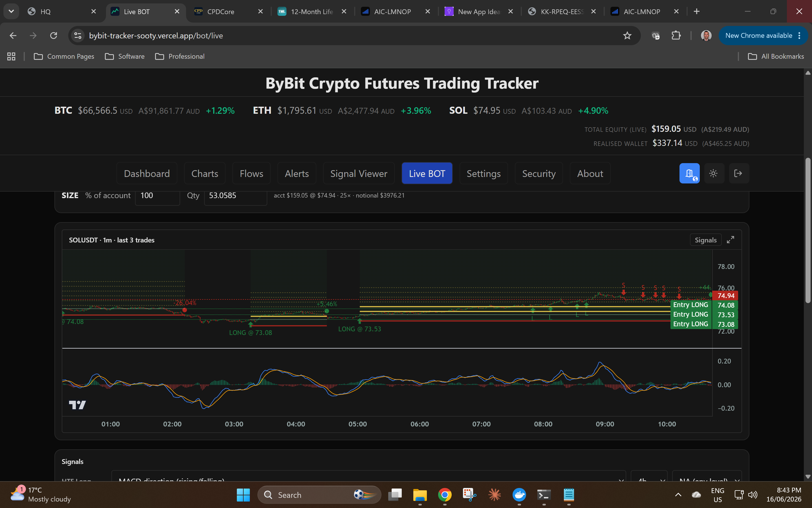The height and width of the screenshot is (508, 812).
Task: Open the volume control in system tray
Action: (753, 495)
